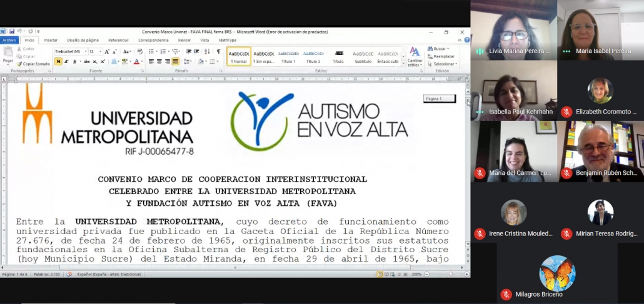Decrease font size with shrink font icon
This screenshot has height=304, width=644.
tap(114, 52)
